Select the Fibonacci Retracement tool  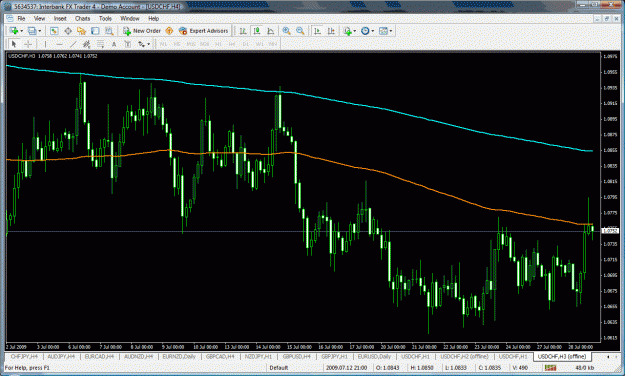pyautogui.click(x=100, y=44)
